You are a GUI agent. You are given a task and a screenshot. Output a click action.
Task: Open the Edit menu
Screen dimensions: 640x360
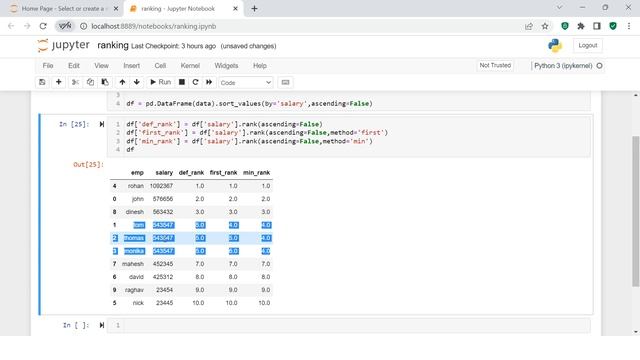pos(74,66)
